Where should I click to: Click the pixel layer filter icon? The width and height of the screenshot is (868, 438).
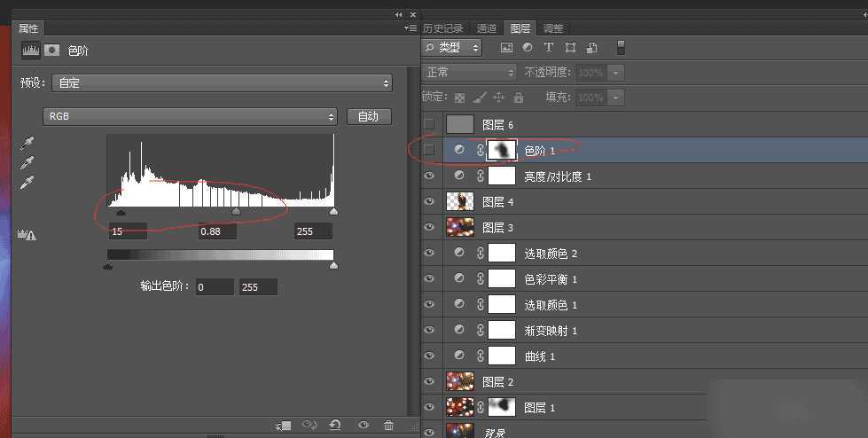(506, 47)
